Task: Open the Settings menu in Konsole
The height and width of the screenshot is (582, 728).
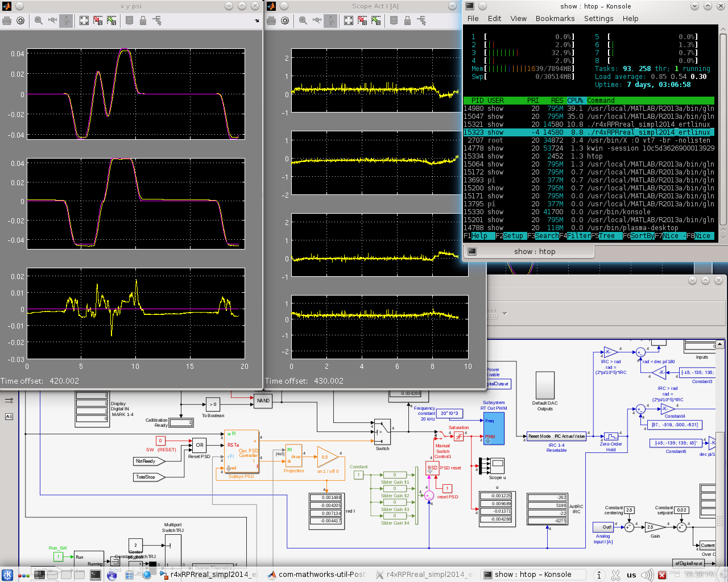Action: coord(598,18)
